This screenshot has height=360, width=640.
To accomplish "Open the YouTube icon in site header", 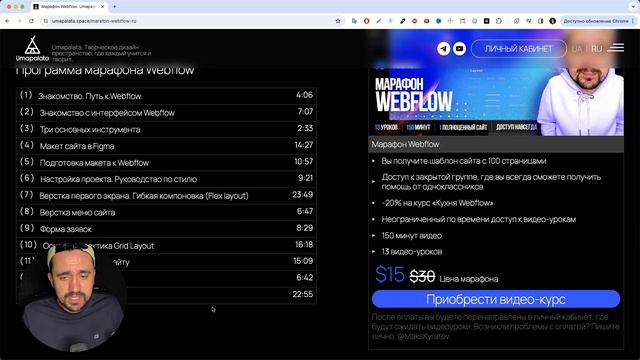I will [x=459, y=49].
